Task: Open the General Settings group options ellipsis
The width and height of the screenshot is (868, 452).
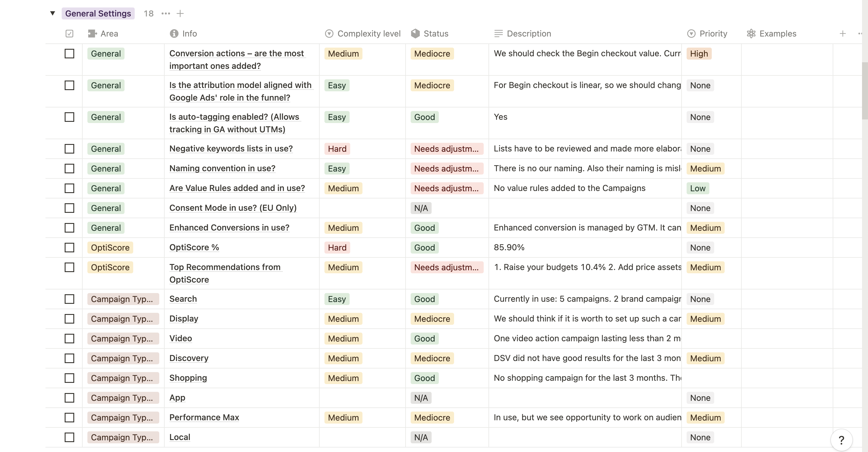Action: click(166, 13)
